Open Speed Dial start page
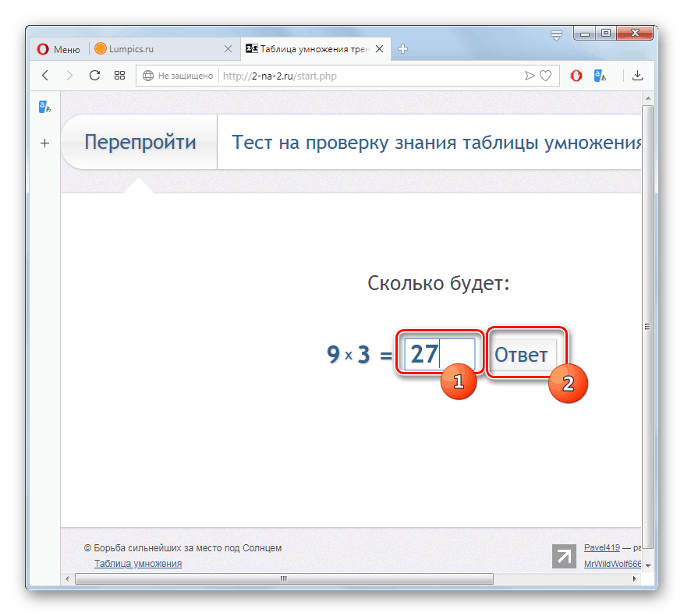684x616 pixels. pyautogui.click(x=119, y=76)
